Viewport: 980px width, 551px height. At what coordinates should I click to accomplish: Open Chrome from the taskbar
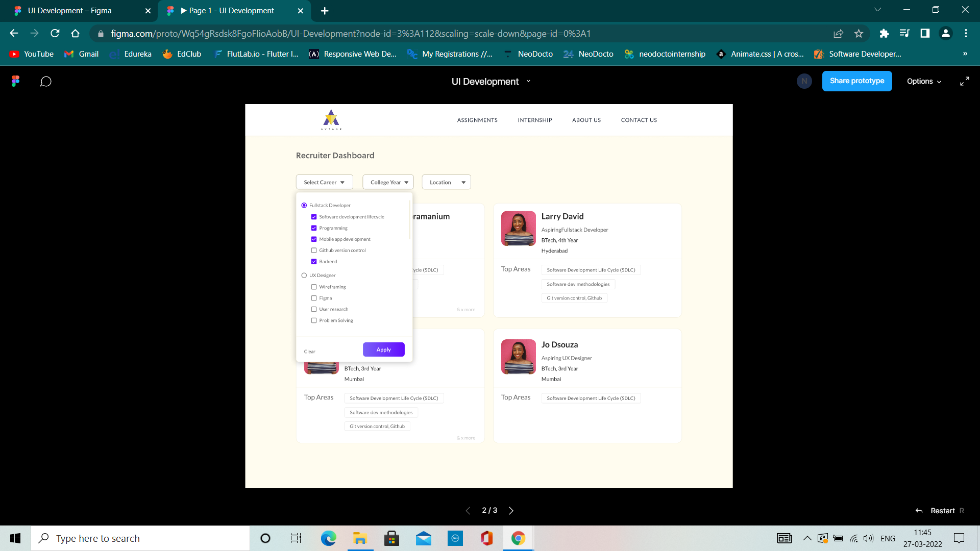(x=518, y=538)
